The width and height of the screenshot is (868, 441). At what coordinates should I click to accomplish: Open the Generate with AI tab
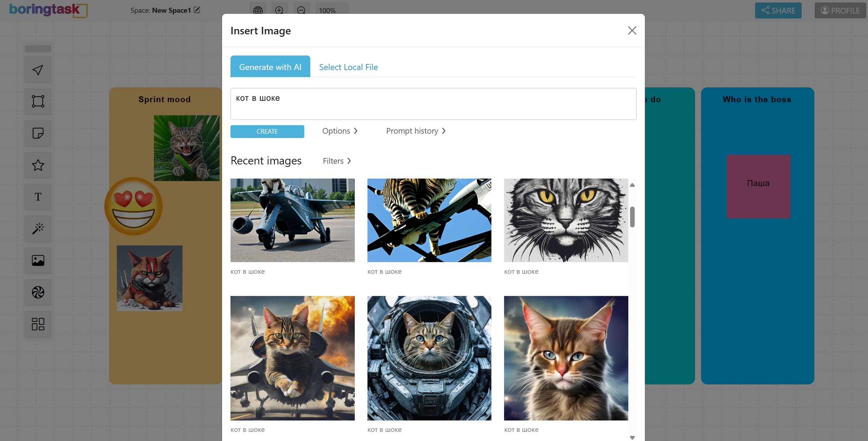[x=270, y=67]
